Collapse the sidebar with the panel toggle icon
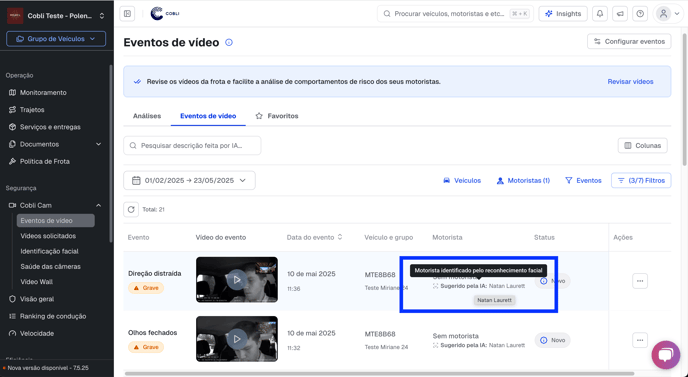The width and height of the screenshot is (688, 377). [127, 14]
